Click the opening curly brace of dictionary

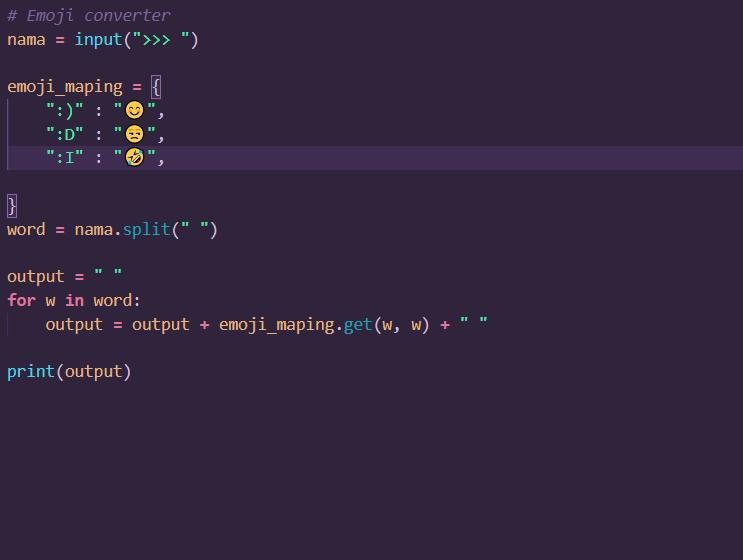pyautogui.click(x=156, y=87)
